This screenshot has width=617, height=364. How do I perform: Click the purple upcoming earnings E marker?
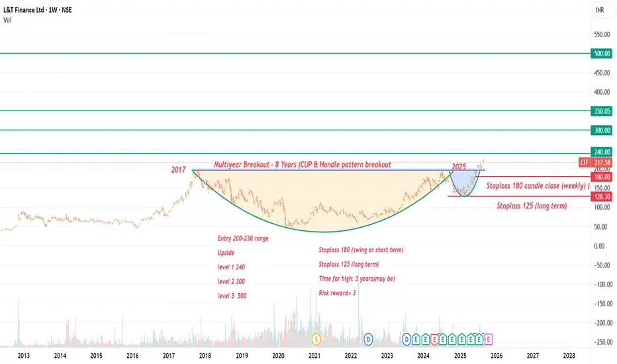point(489,340)
